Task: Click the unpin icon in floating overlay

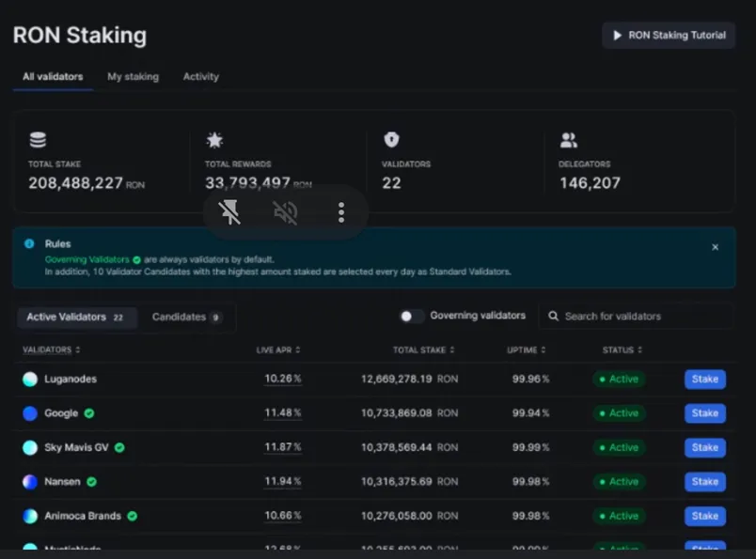Action: click(x=229, y=212)
